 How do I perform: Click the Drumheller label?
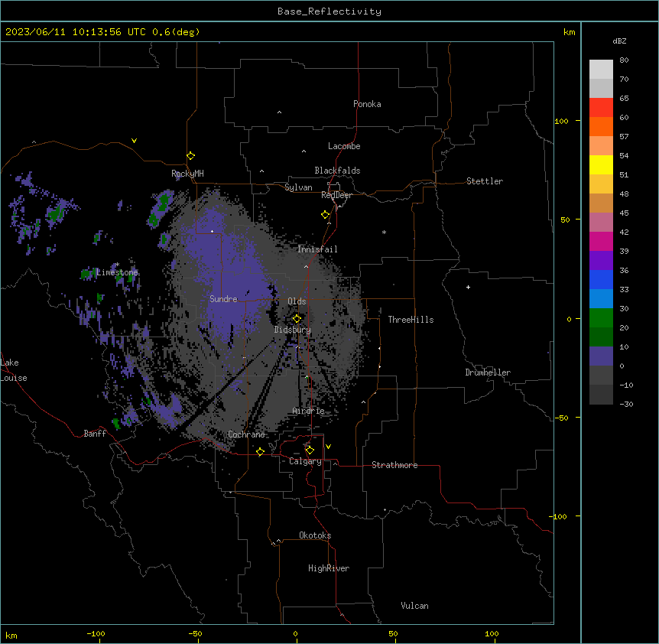(x=488, y=372)
